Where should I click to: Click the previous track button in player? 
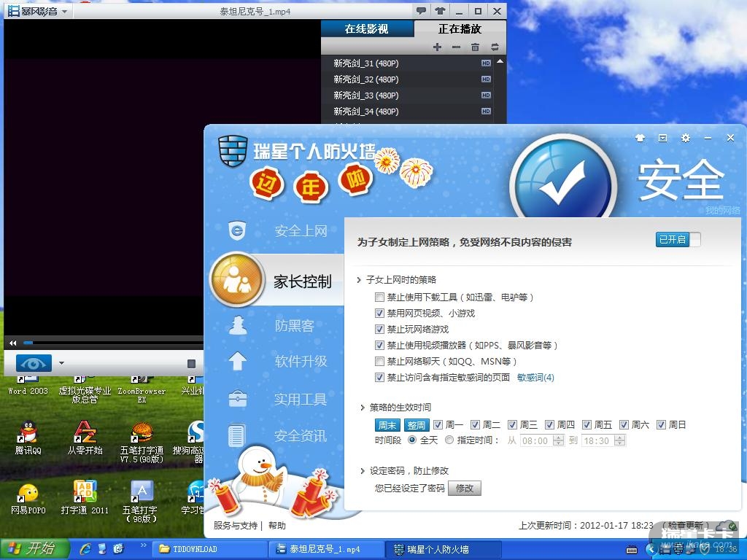pos(13,343)
